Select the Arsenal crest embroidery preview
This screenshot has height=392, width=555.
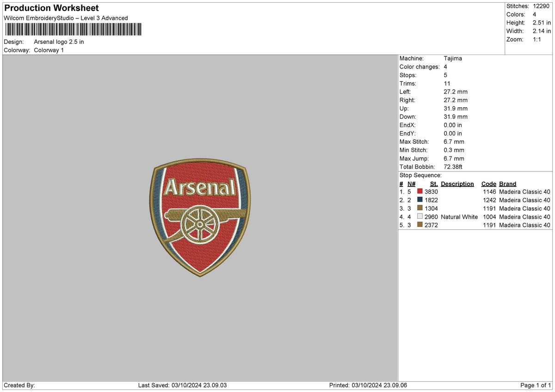(x=199, y=217)
